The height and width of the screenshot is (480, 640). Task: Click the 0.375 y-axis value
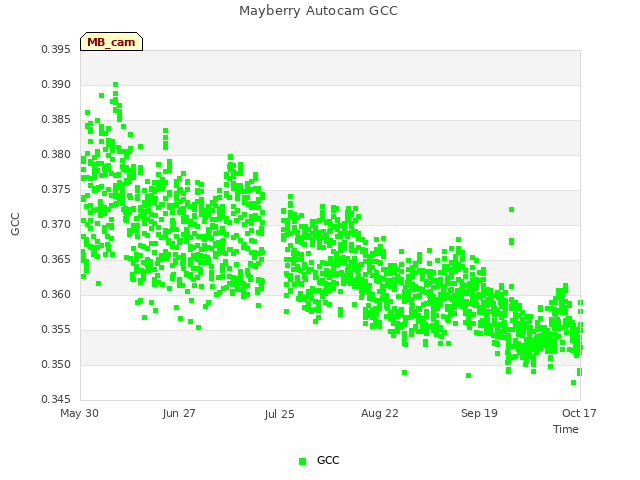56,190
